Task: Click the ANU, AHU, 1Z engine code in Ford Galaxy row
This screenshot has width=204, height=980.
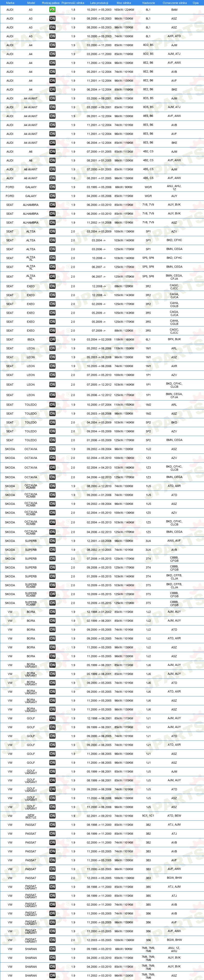Action: (x=174, y=188)
